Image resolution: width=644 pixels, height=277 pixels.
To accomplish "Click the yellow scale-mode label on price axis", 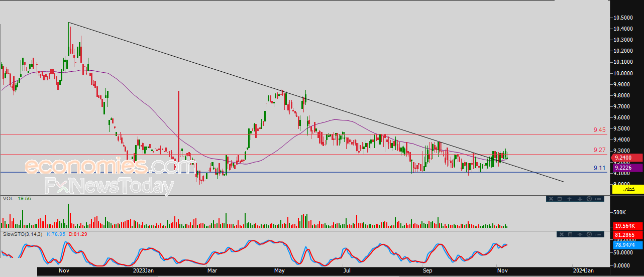I will [x=628, y=189].
